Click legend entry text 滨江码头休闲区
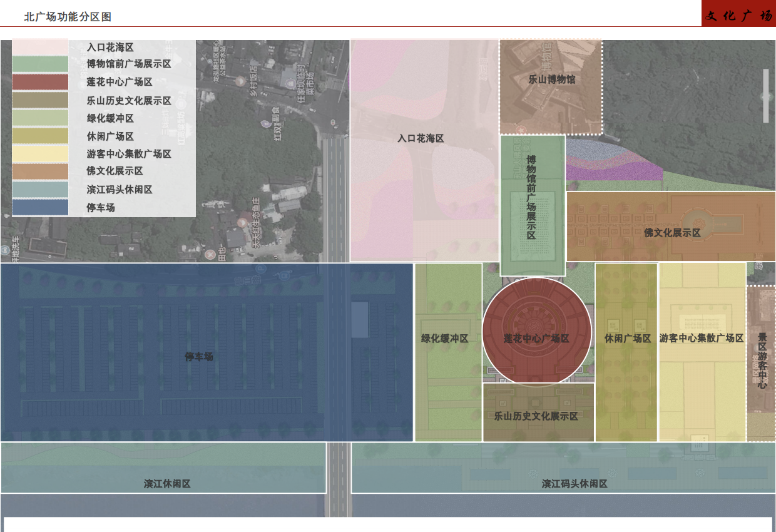Image resolution: width=776 pixels, height=532 pixels. pos(120,189)
